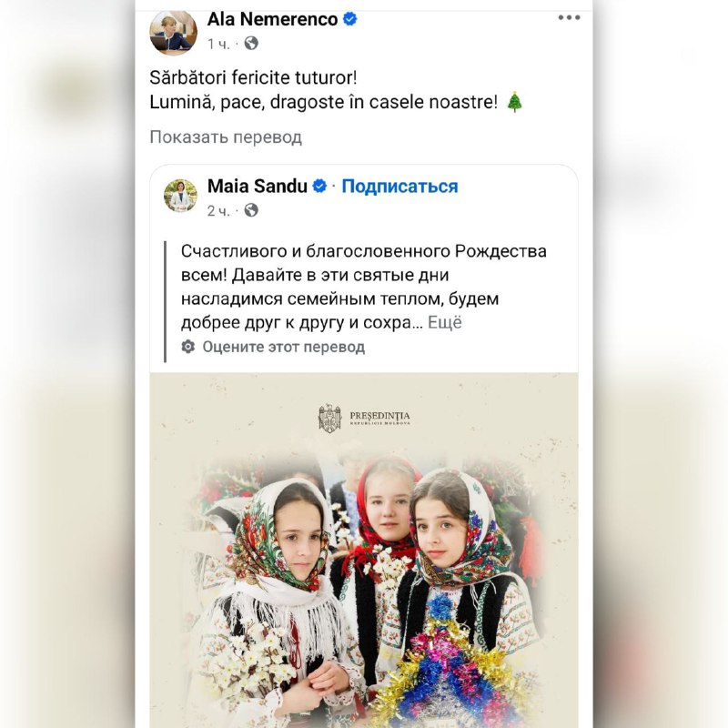Click Ala Nemerenco's verified badge
Image resolution: width=728 pixels, height=728 pixels.
(349, 19)
